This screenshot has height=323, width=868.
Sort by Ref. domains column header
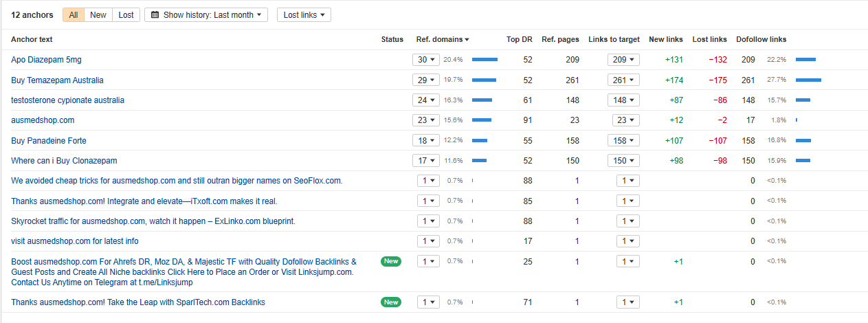[x=443, y=40]
